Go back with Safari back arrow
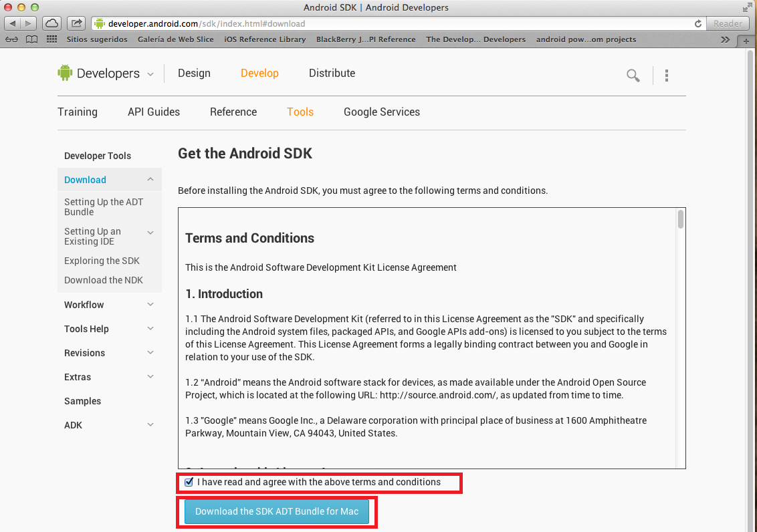This screenshot has height=532, width=757. pos(13,23)
